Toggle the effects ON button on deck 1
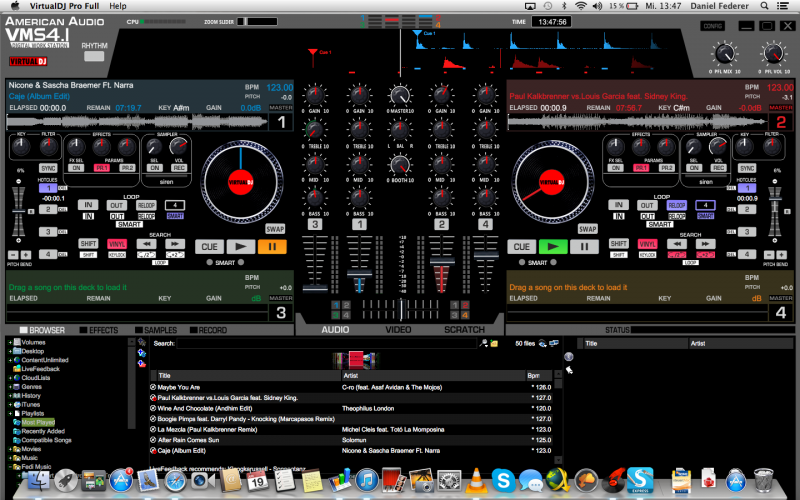 [x=76, y=168]
